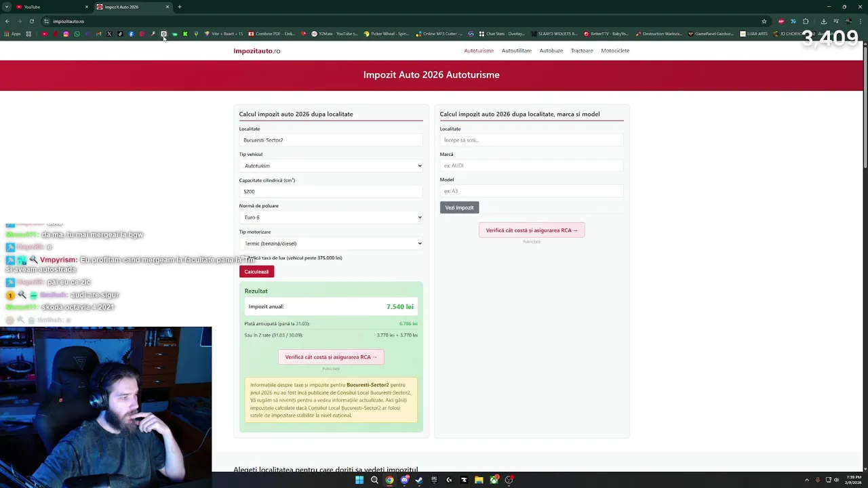Click the RCA insurance button under the result
Image resolution: width=868 pixels, height=488 pixels.
click(331, 357)
